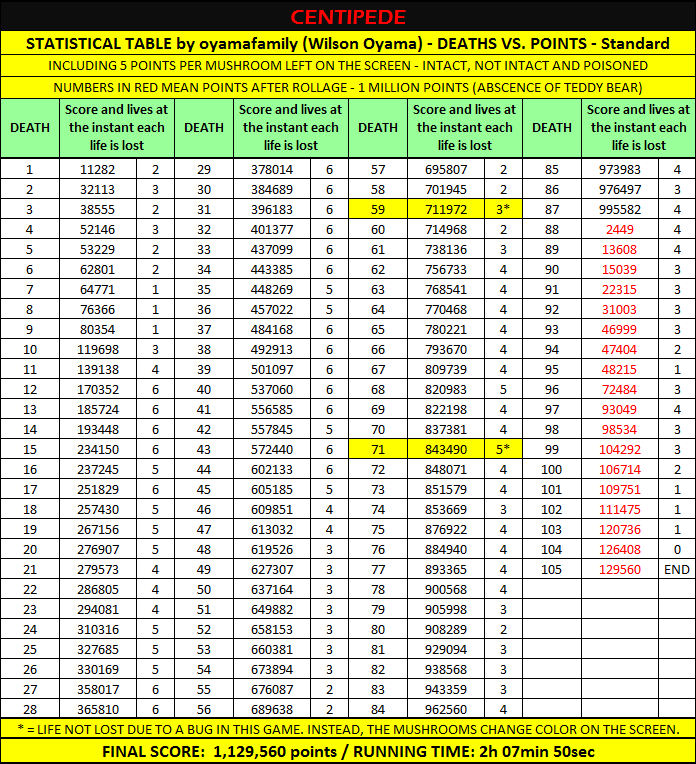This screenshot has height=764, width=696.
Task: Click score value 689638
Action: tap(271, 709)
